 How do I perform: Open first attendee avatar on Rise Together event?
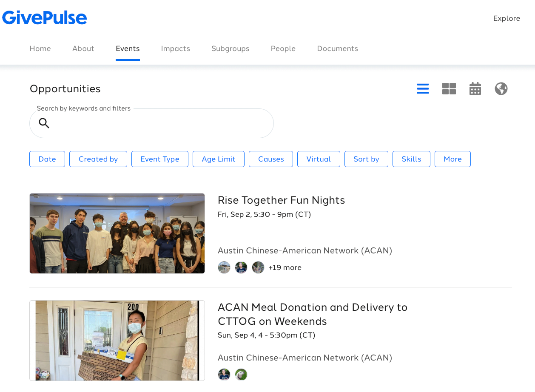click(224, 267)
